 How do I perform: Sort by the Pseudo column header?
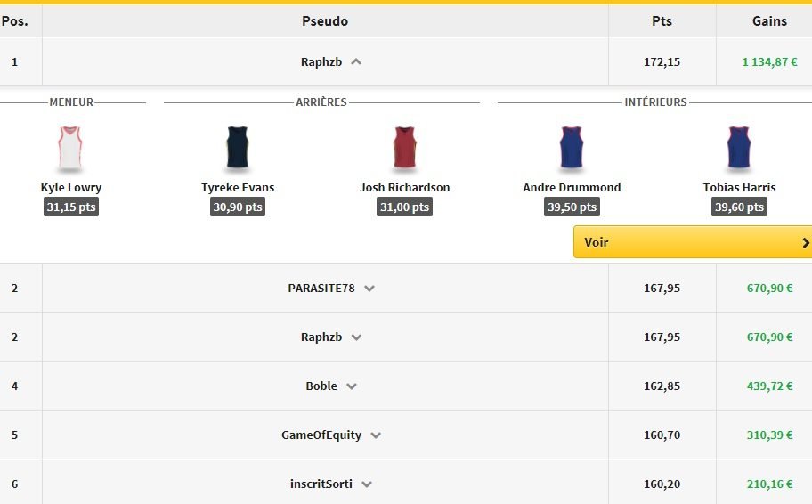click(x=325, y=20)
